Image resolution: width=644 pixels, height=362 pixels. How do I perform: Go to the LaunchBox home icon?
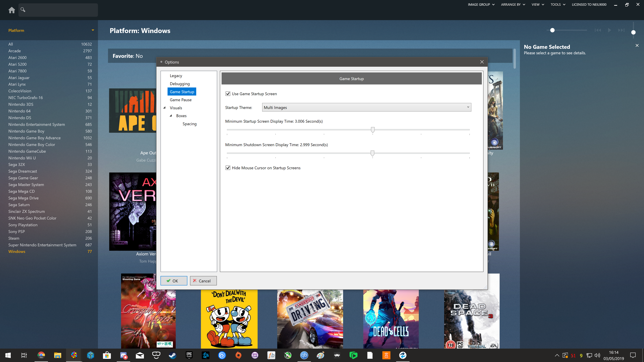click(x=12, y=10)
